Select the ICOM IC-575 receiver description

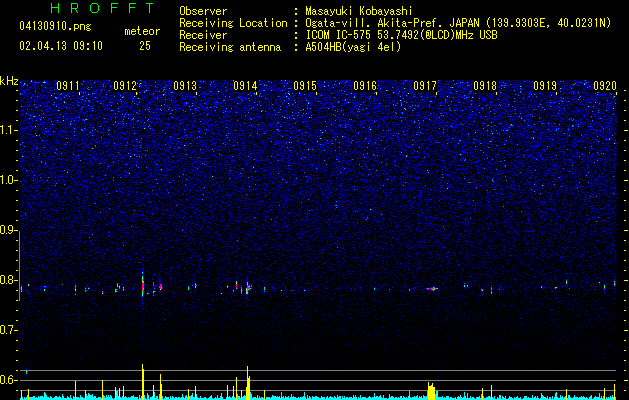coord(401,35)
